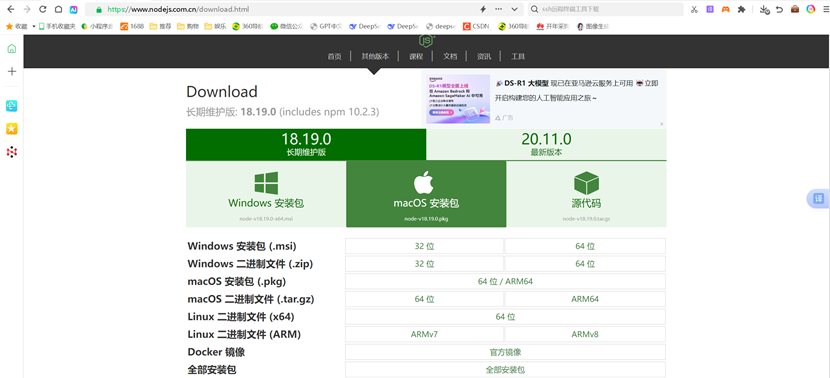830x378 pixels.
Task: Click ARM64 for macOS 二进制文件 (.tar.gz)
Action: [x=585, y=299]
